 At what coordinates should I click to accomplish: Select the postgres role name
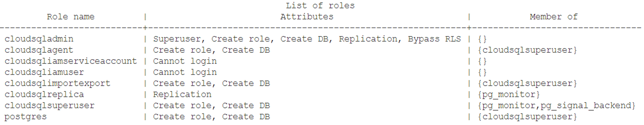25,117
